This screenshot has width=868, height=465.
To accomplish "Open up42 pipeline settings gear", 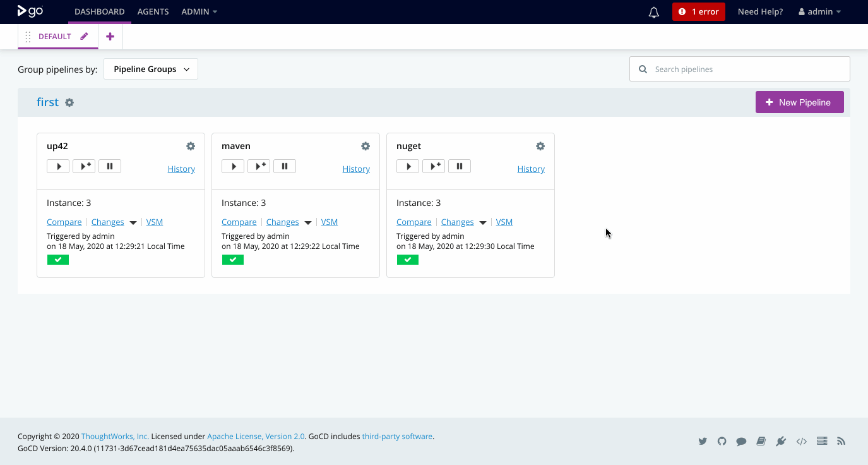I will [x=191, y=146].
